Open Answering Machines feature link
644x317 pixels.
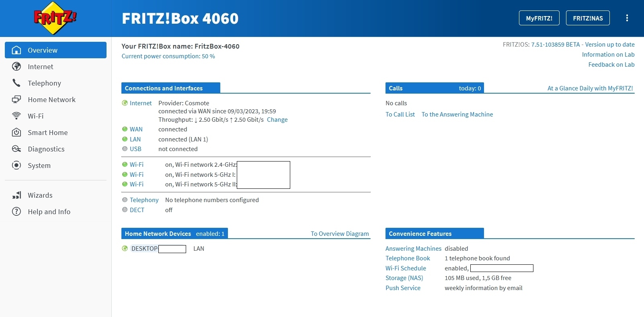413,249
